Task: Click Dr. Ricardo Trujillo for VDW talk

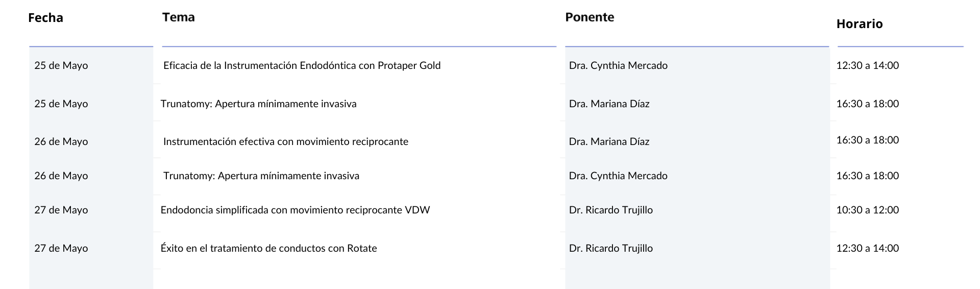Action: point(611,210)
